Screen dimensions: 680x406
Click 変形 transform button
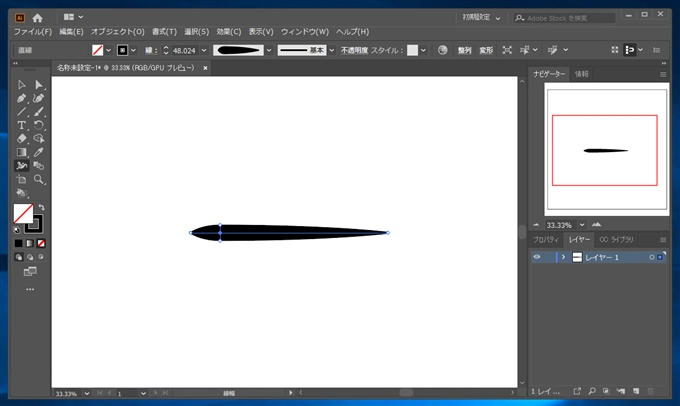pos(486,50)
